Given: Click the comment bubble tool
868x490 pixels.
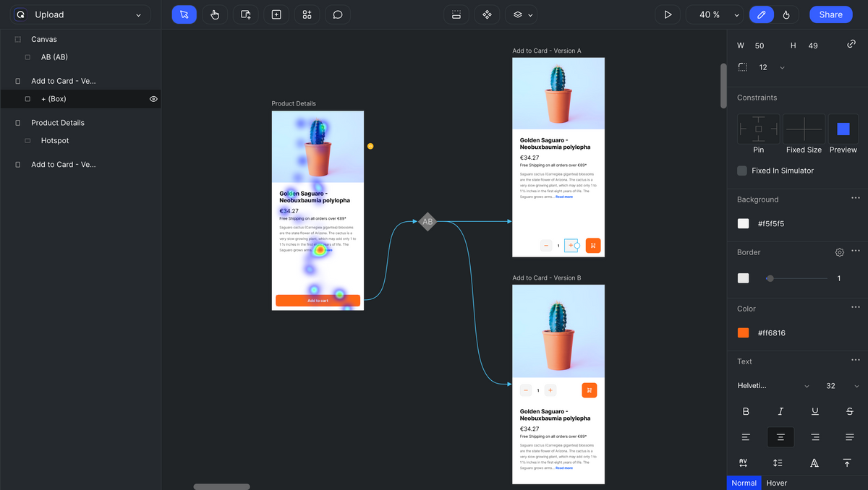Looking at the screenshot, I should point(338,14).
